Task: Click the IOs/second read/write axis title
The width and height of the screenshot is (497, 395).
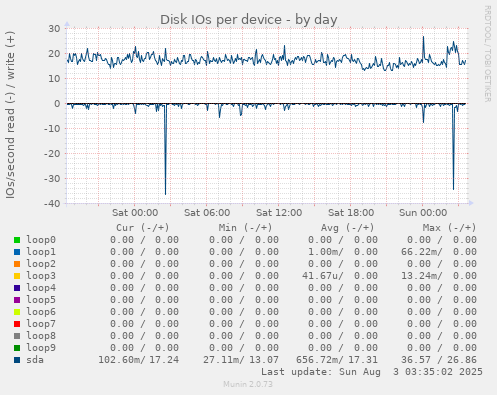Action: click(x=10, y=115)
